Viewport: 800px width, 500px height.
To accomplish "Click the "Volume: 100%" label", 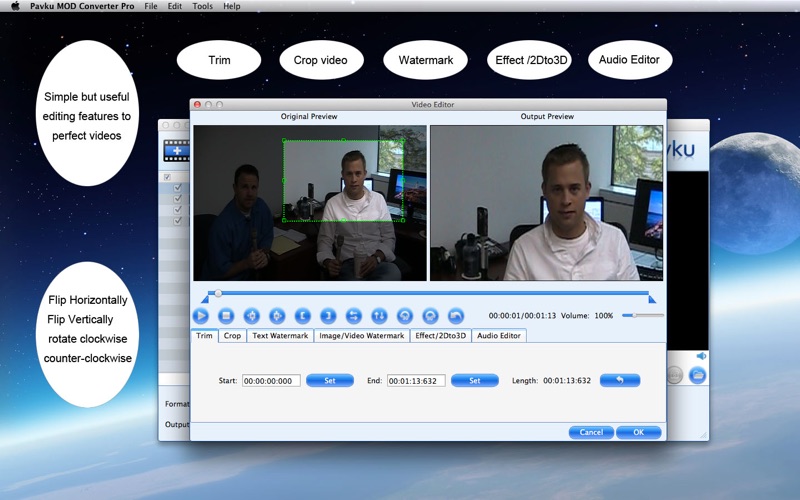I will pos(587,316).
